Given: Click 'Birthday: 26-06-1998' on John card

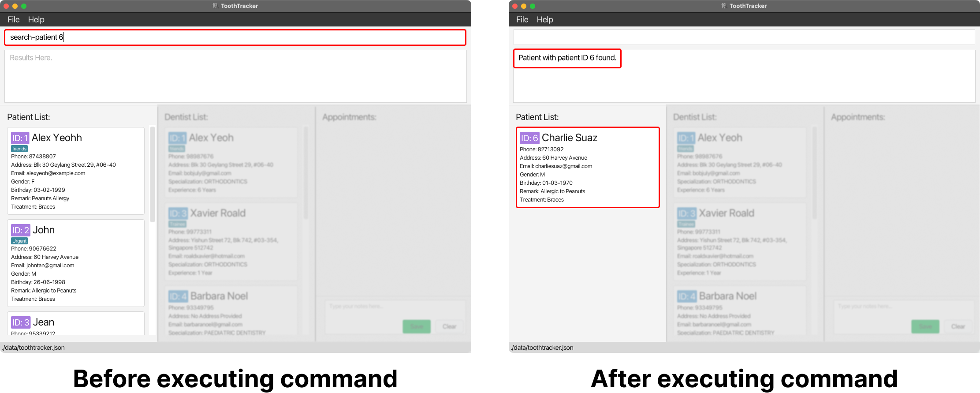Looking at the screenshot, I should tap(38, 282).
